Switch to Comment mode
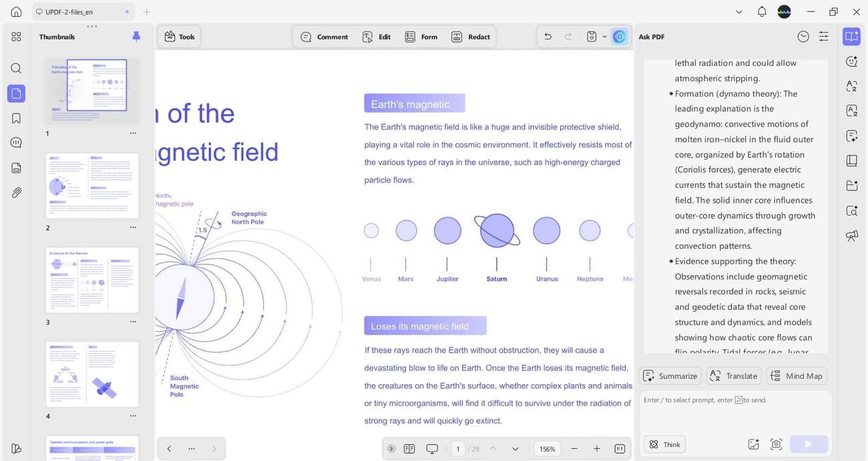 pyautogui.click(x=324, y=37)
